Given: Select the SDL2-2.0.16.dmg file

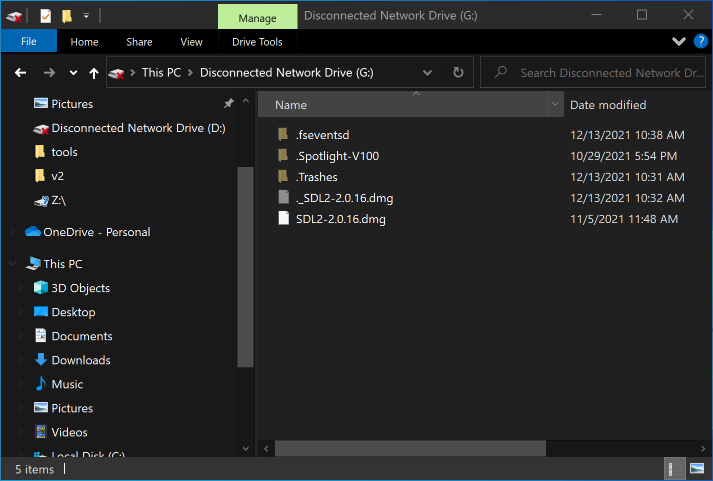Looking at the screenshot, I should [x=340, y=219].
